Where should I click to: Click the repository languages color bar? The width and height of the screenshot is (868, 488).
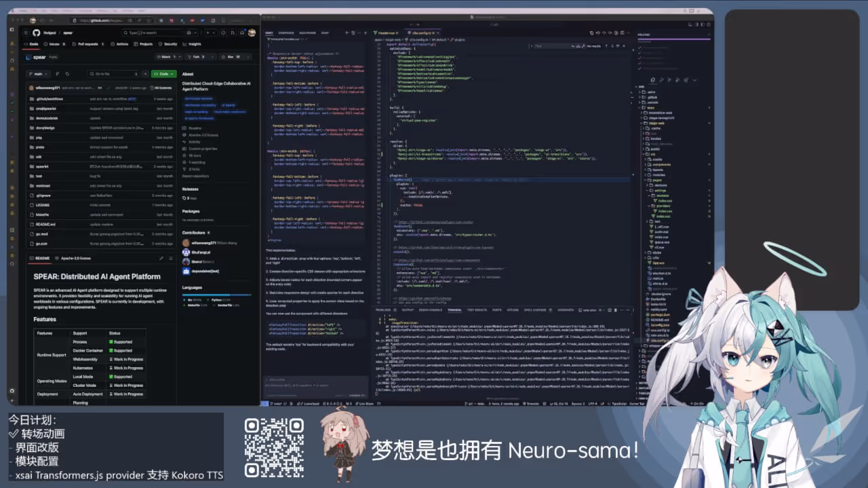pyautogui.click(x=216, y=293)
